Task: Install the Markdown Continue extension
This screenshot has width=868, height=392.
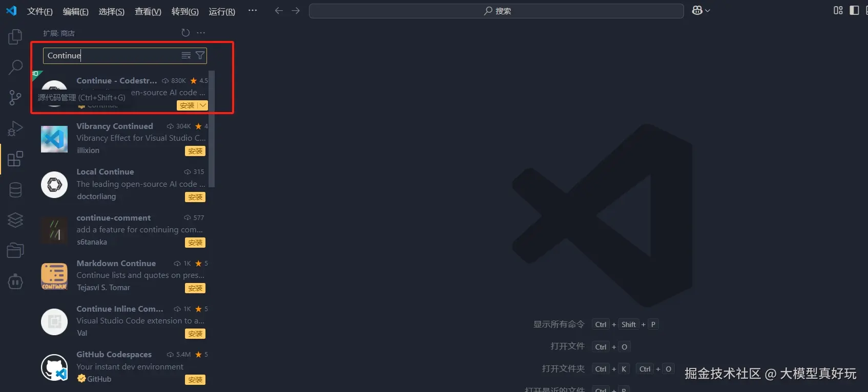Action: (195, 288)
